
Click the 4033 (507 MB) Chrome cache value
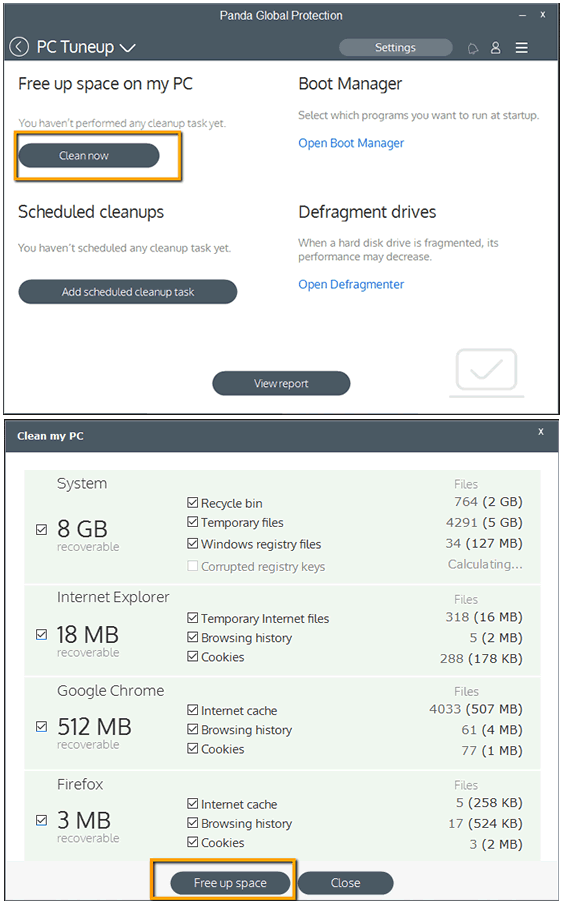click(x=476, y=709)
